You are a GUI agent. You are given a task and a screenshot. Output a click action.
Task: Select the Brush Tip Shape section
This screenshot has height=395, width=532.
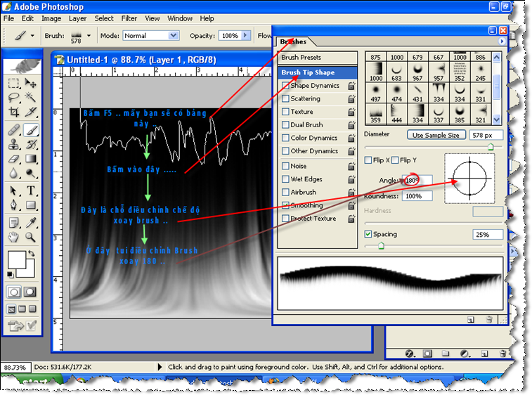tap(317, 72)
